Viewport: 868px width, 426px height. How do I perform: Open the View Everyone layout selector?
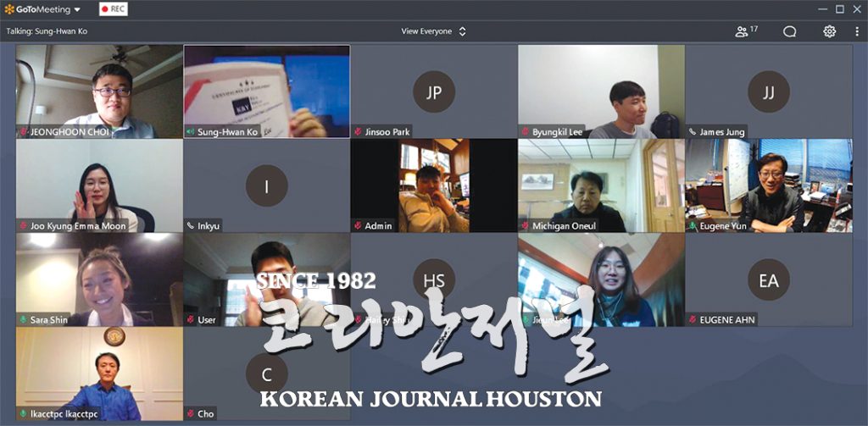pos(433,31)
